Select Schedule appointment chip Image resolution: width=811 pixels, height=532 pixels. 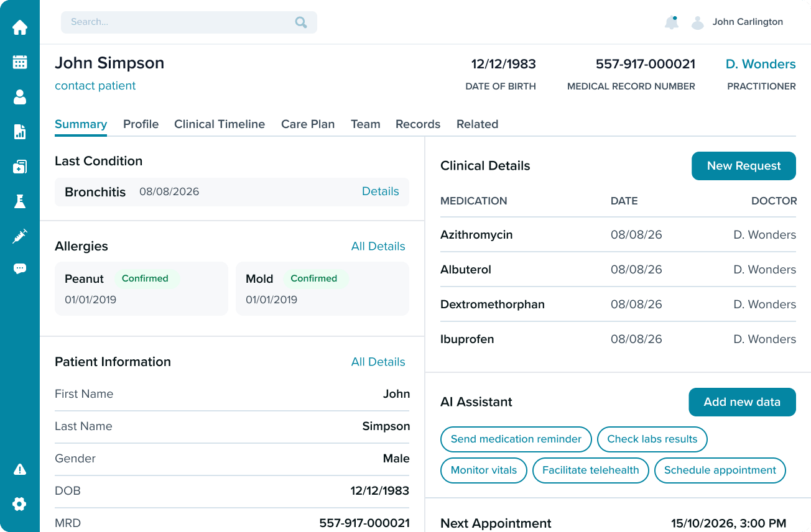[720, 470]
